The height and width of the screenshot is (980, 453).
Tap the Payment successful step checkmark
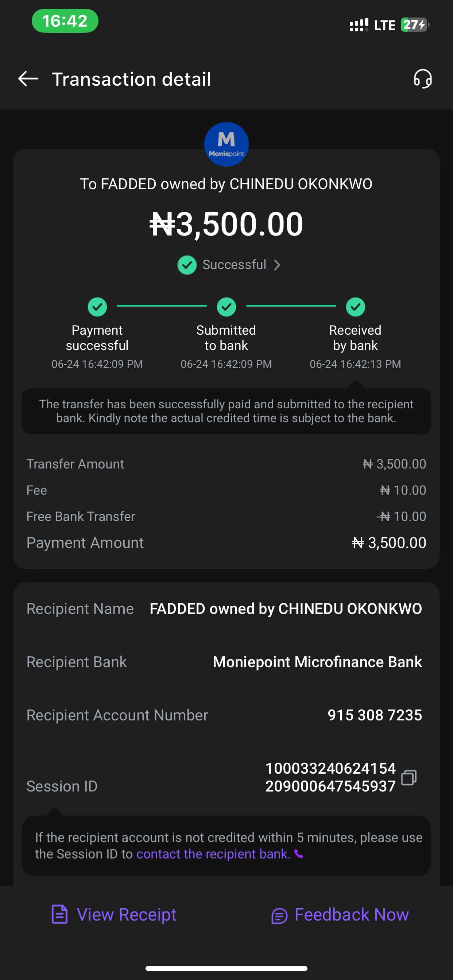(97, 307)
